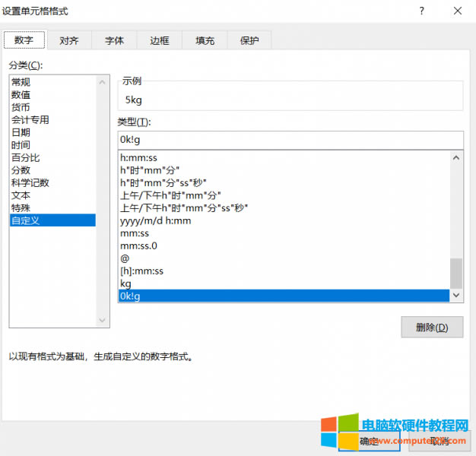Switch to the 对齐 tab
The width and height of the screenshot is (476, 456).
[68, 40]
